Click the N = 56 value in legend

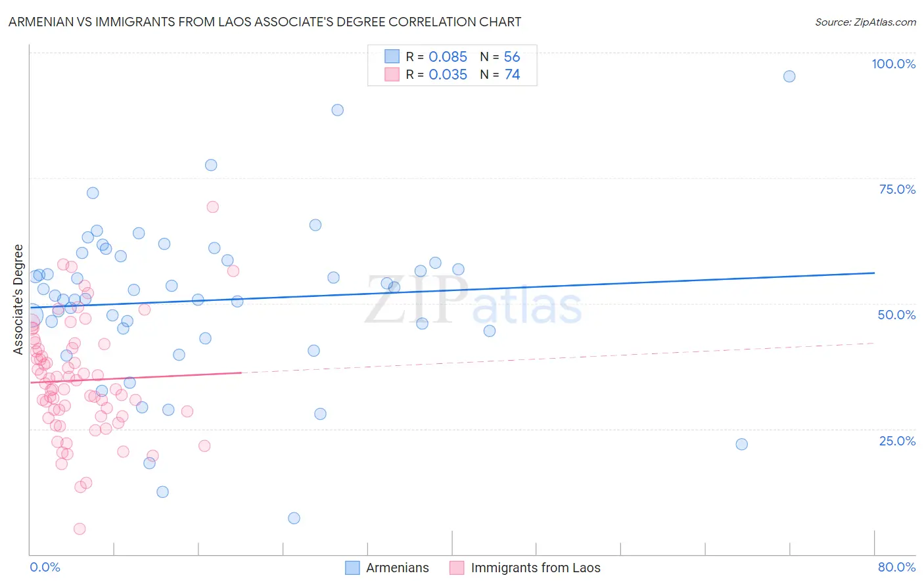click(499, 56)
